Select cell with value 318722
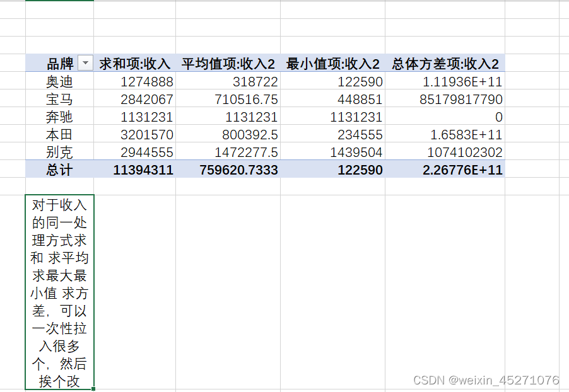The image size is (569, 392). click(228, 81)
